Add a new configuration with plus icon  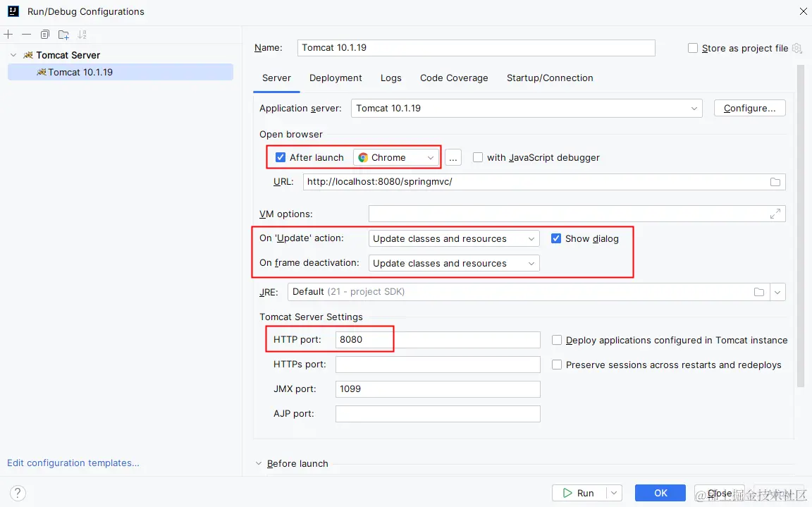pyautogui.click(x=8, y=35)
